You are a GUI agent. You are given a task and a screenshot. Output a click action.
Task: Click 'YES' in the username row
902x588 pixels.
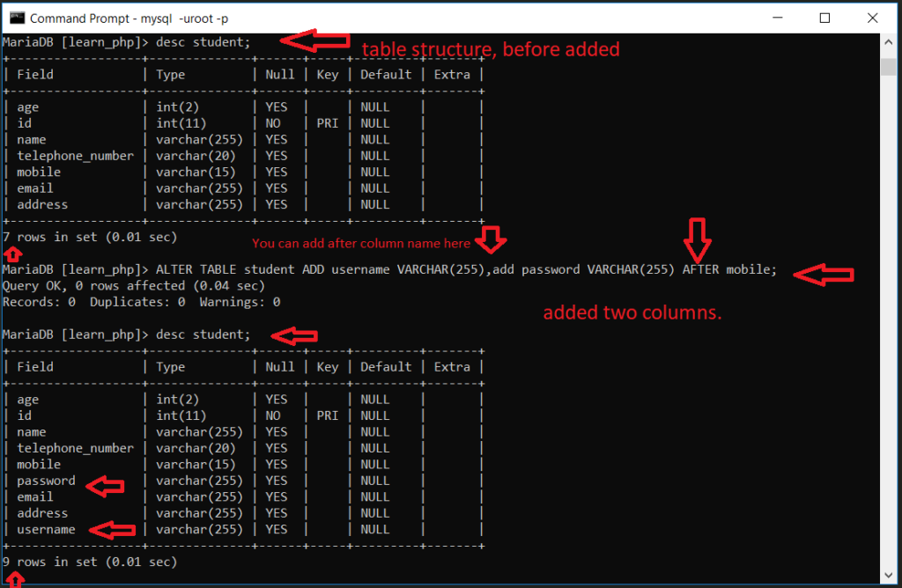pyautogui.click(x=276, y=529)
